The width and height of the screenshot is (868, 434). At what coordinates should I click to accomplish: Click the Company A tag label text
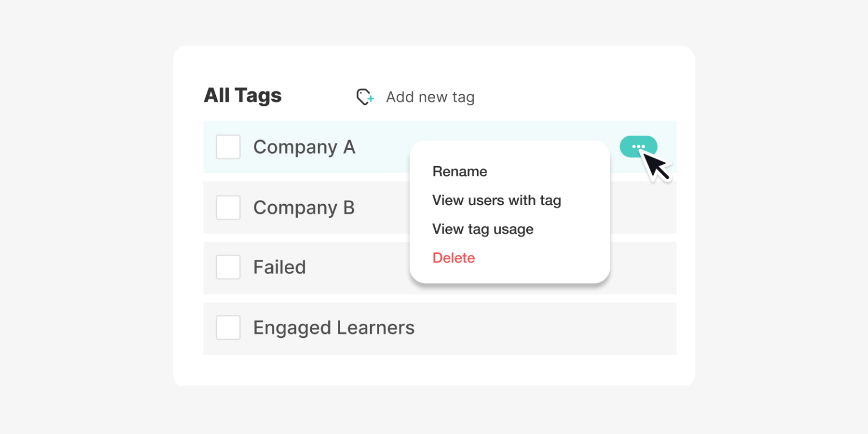tap(305, 146)
